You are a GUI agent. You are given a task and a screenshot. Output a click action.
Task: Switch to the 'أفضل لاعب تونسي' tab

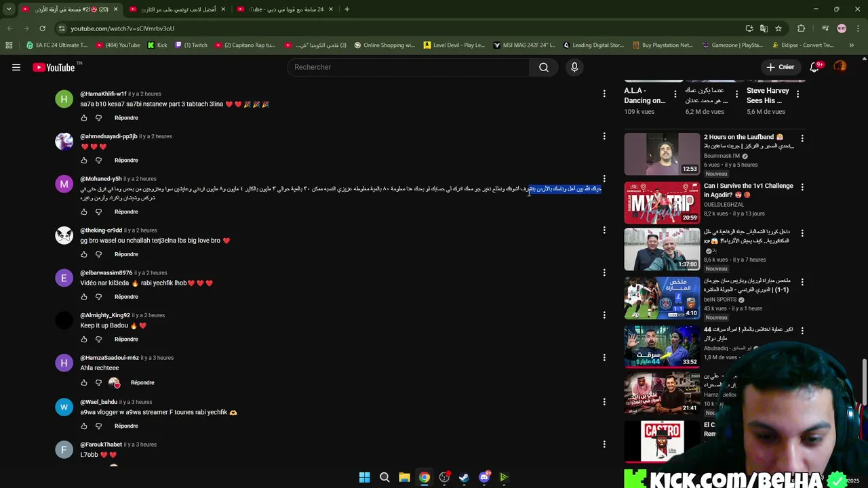point(176,9)
